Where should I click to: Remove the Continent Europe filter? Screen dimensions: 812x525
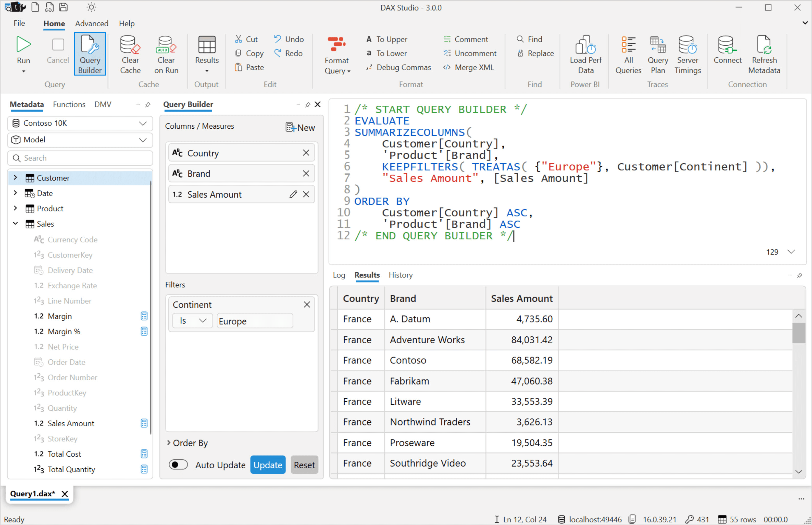click(307, 304)
